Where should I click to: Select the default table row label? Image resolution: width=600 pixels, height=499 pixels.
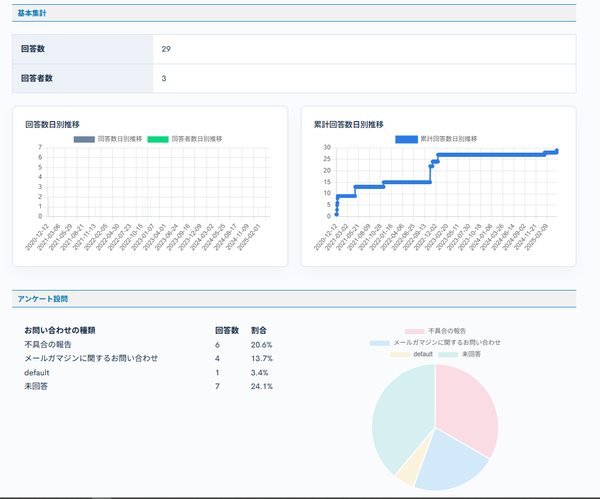tap(37, 373)
